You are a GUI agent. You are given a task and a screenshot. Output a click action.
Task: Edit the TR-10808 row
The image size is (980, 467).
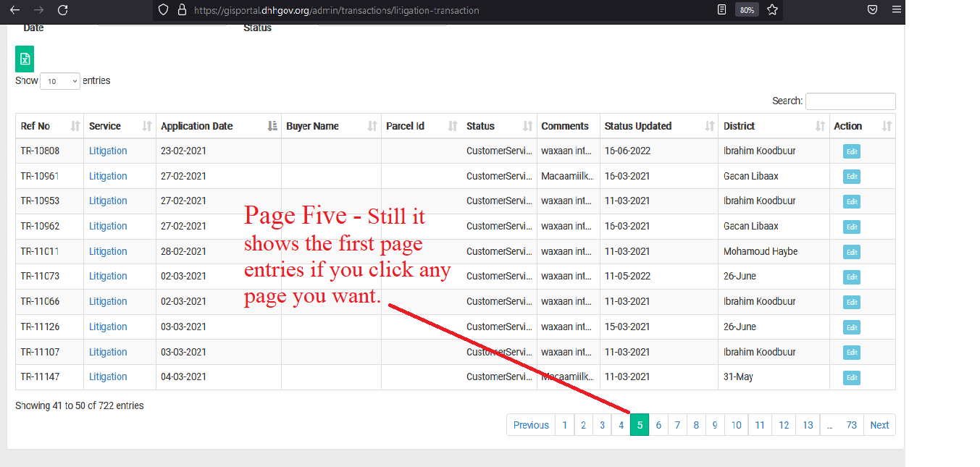[x=852, y=151]
